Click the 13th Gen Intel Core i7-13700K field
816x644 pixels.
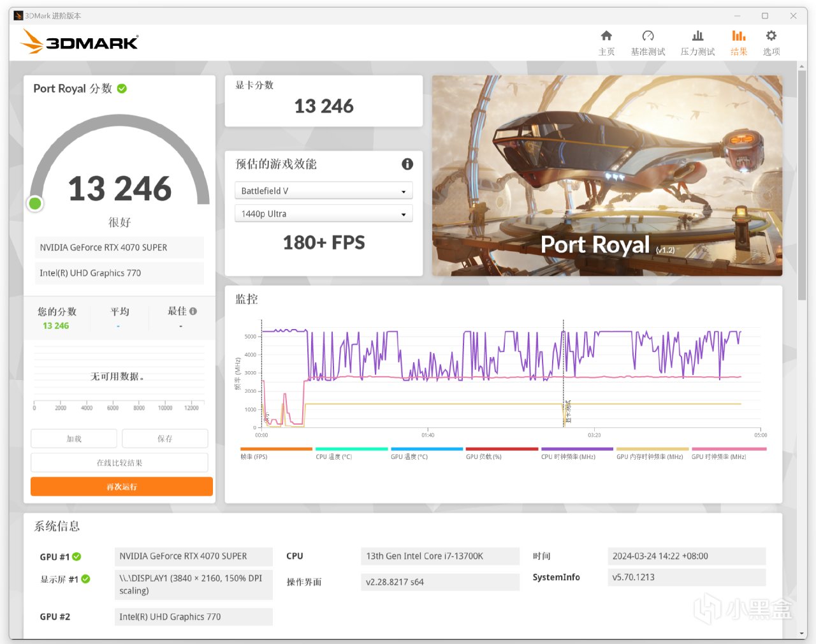(x=440, y=556)
